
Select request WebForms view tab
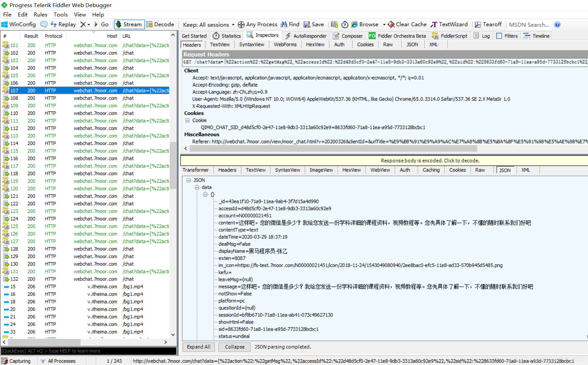(285, 45)
